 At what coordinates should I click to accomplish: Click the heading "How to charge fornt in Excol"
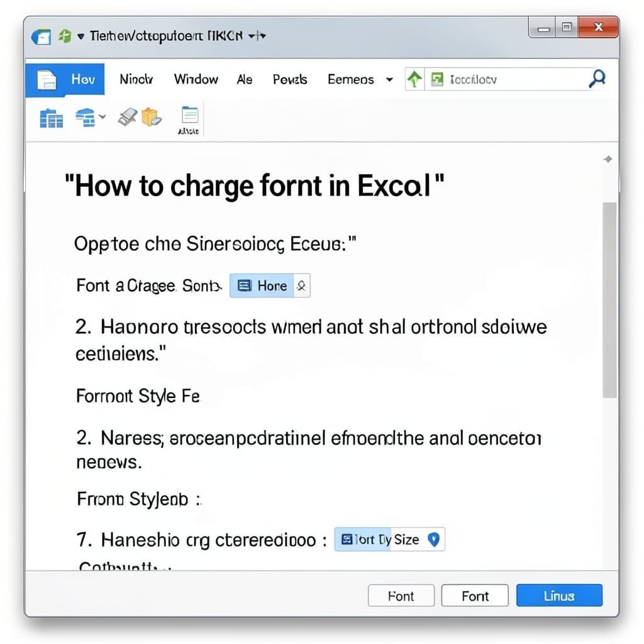pos(254,186)
